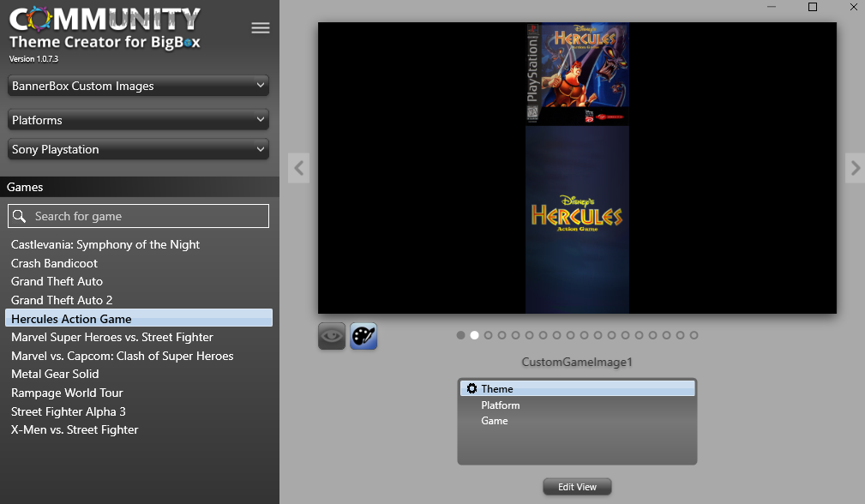Choose Grand Theft Auto 2 entry

[62, 300]
